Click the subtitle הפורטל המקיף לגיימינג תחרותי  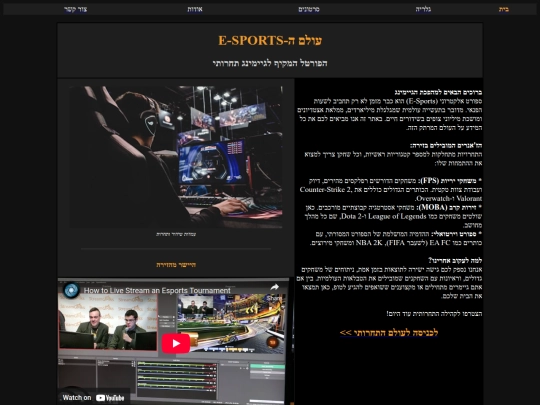(270, 63)
